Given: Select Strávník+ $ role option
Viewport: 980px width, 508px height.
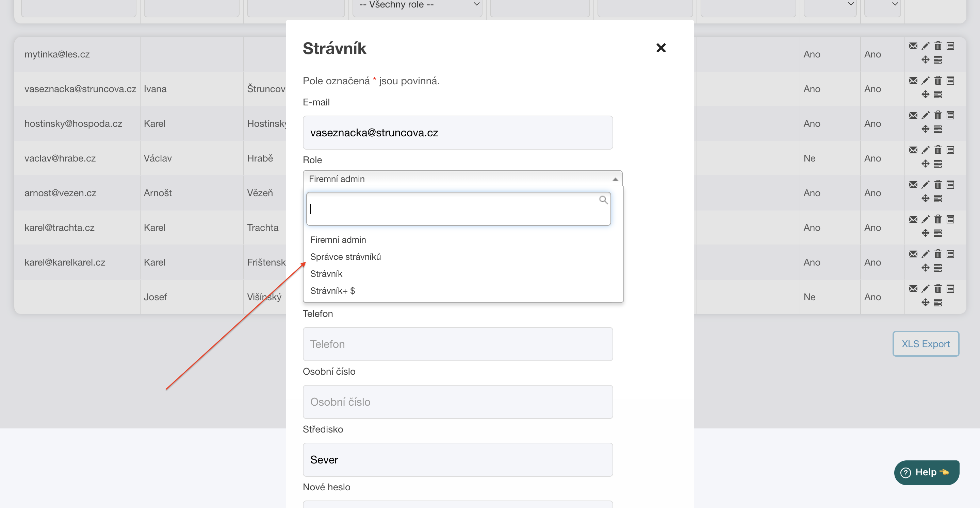Looking at the screenshot, I should tap(332, 290).
